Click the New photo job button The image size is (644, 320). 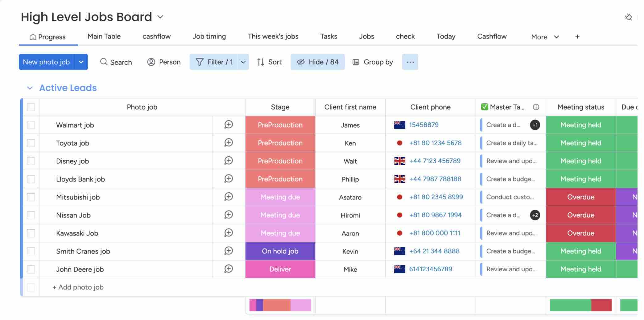point(46,62)
